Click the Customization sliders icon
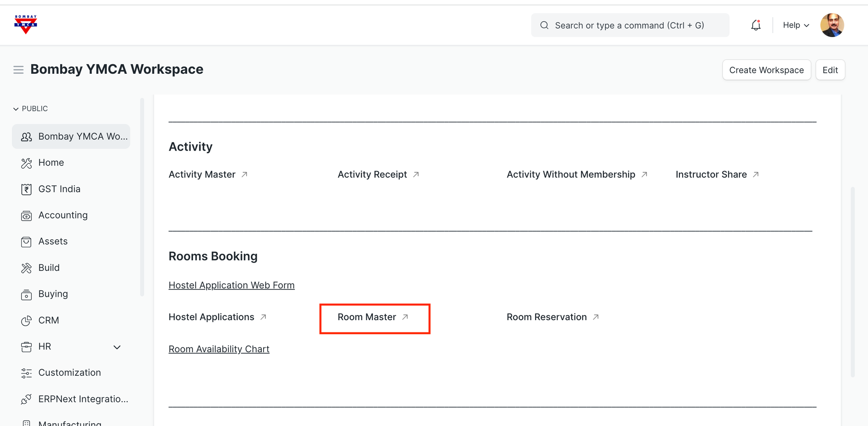The height and width of the screenshot is (426, 868). (26, 373)
